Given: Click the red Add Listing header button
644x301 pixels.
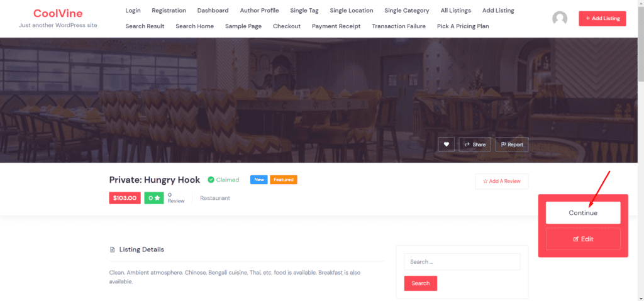Looking at the screenshot, I should [602, 18].
